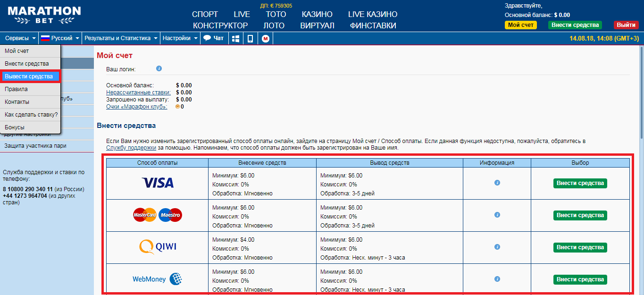Viewport: 644px width, 295px height.
Task: Choose Вывести средства menu item
Action: pos(30,76)
